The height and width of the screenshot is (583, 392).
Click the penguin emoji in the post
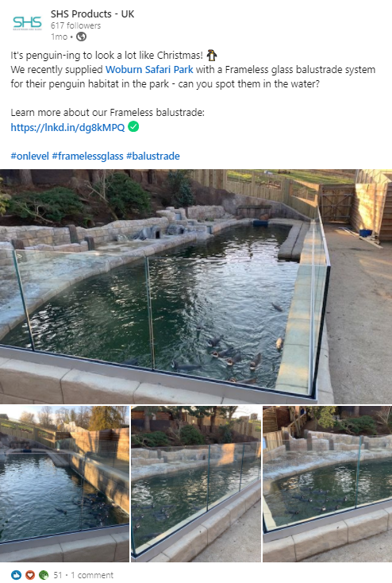[x=212, y=55]
